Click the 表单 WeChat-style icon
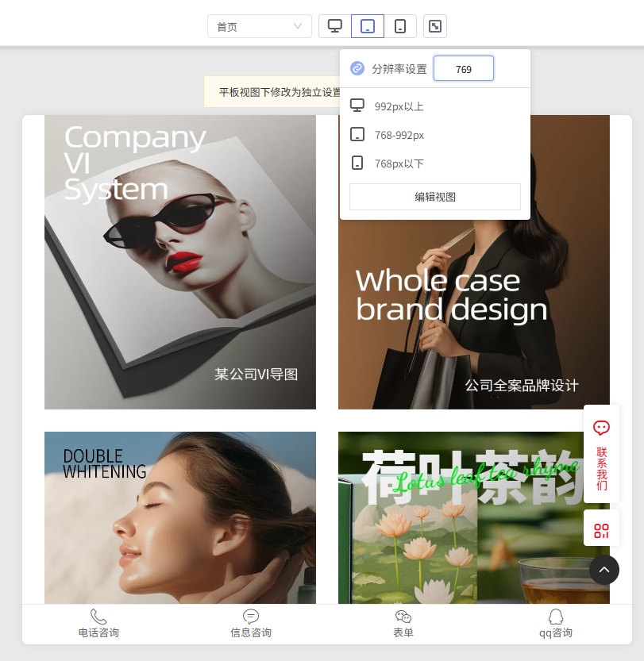The image size is (644, 661). pyautogui.click(x=403, y=617)
